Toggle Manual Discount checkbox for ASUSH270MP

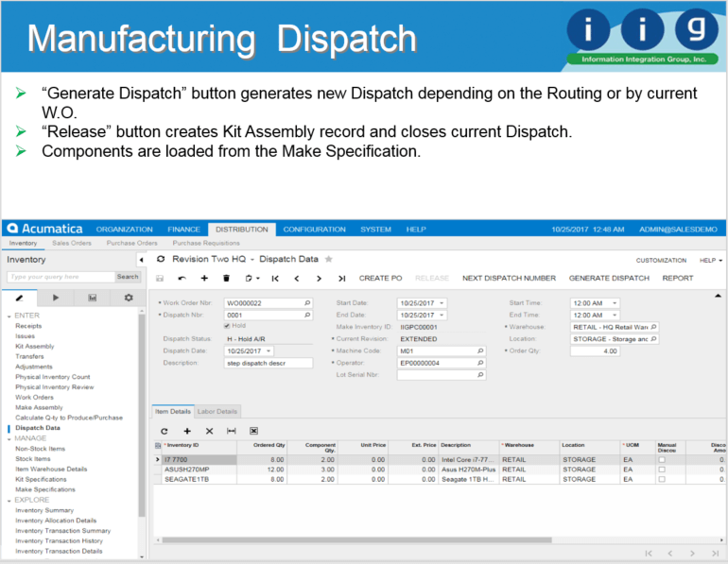click(662, 470)
